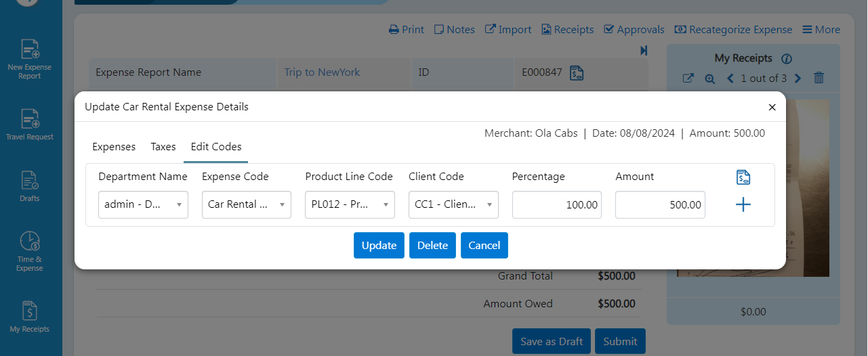Open receipt in new window icon
This screenshot has height=356, width=868.
(x=688, y=79)
